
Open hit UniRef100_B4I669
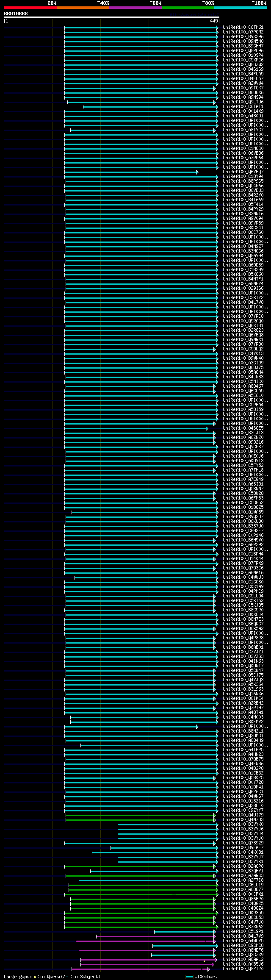[x=243, y=200]
